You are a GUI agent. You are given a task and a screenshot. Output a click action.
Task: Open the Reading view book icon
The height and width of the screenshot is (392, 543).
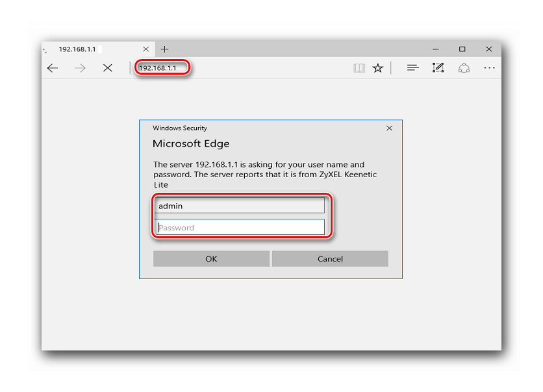(359, 67)
